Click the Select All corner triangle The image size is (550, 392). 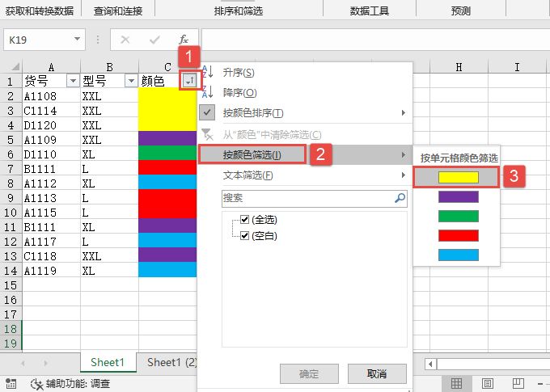click(x=15, y=66)
